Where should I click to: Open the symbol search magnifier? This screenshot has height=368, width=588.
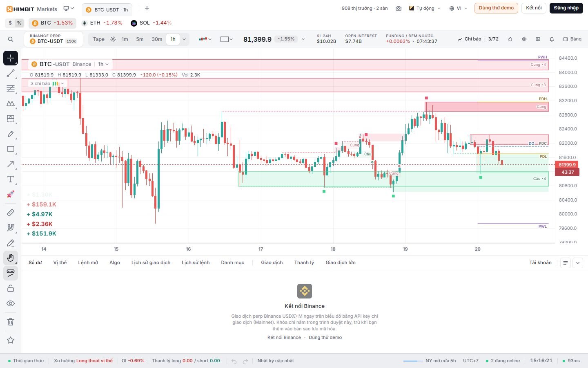(x=11, y=39)
